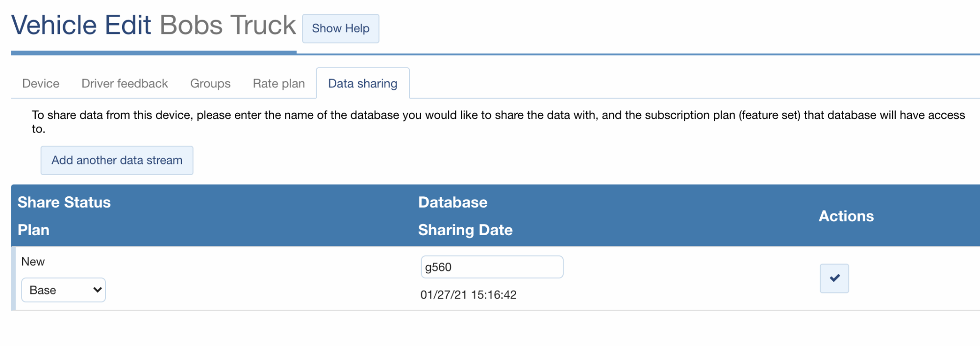Click the Actions column header
The height and width of the screenshot is (346, 980).
pos(846,216)
